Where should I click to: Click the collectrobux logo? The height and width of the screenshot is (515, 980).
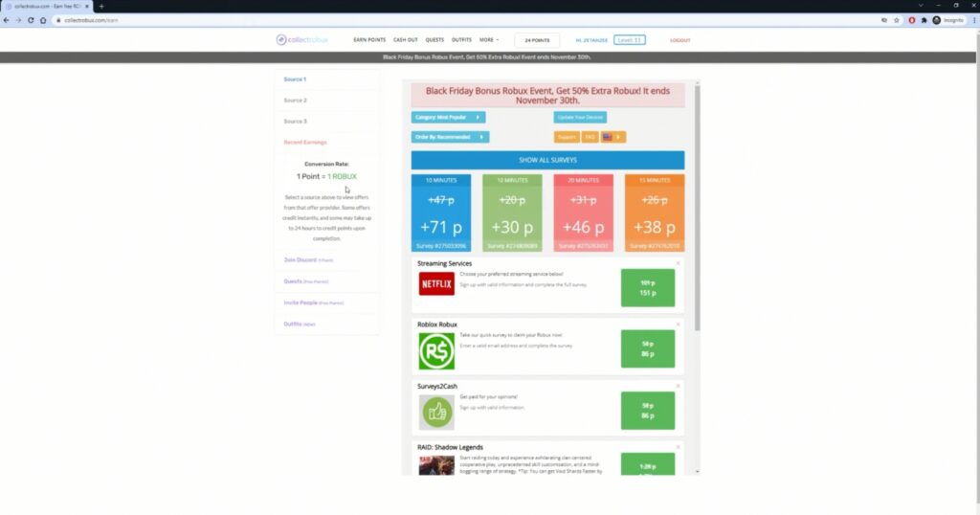pyautogui.click(x=301, y=40)
